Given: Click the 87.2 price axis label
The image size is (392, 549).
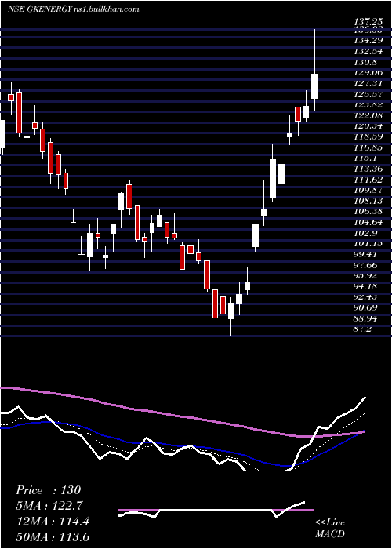Looking at the screenshot, I should tap(363, 329).
